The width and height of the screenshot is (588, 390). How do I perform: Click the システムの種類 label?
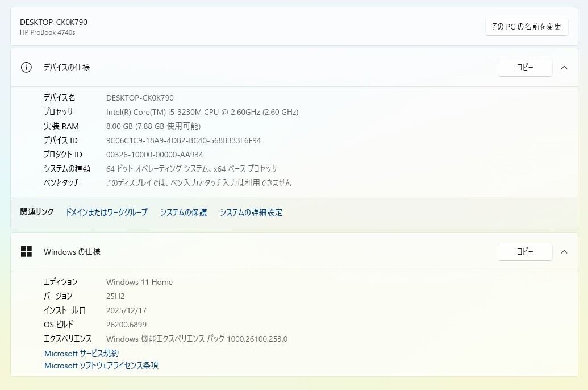67,169
